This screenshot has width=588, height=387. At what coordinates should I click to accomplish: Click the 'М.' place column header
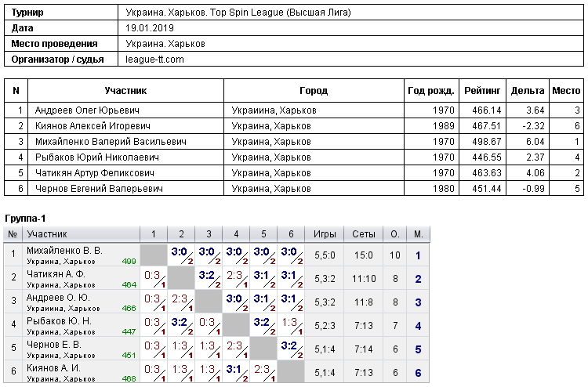[x=418, y=234]
